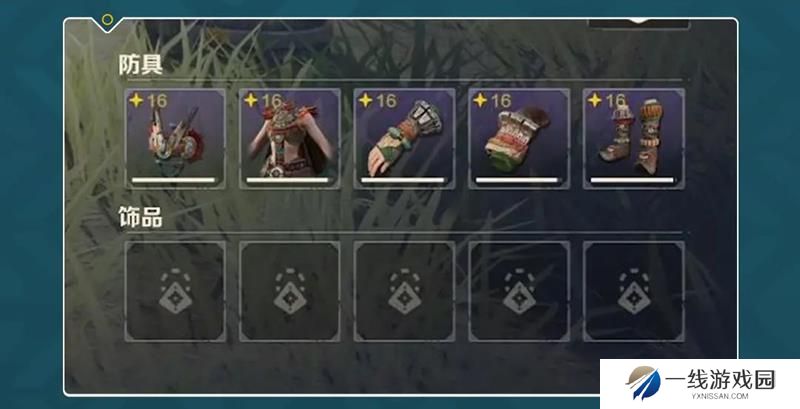This screenshot has width=800, height=409.
Task: Click durability bar under gauntlet
Action: tap(403, 180)
